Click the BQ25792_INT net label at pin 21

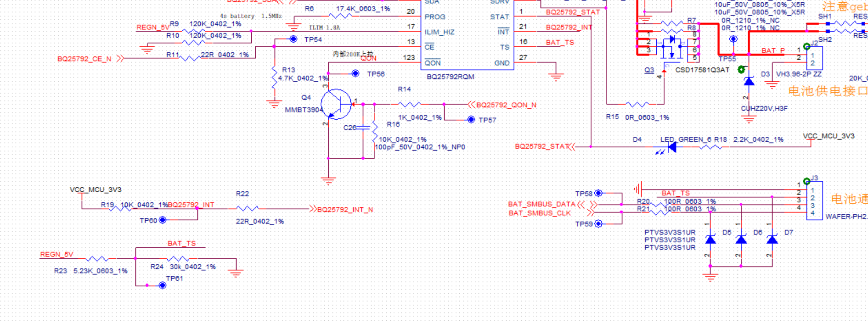(569, 27)
